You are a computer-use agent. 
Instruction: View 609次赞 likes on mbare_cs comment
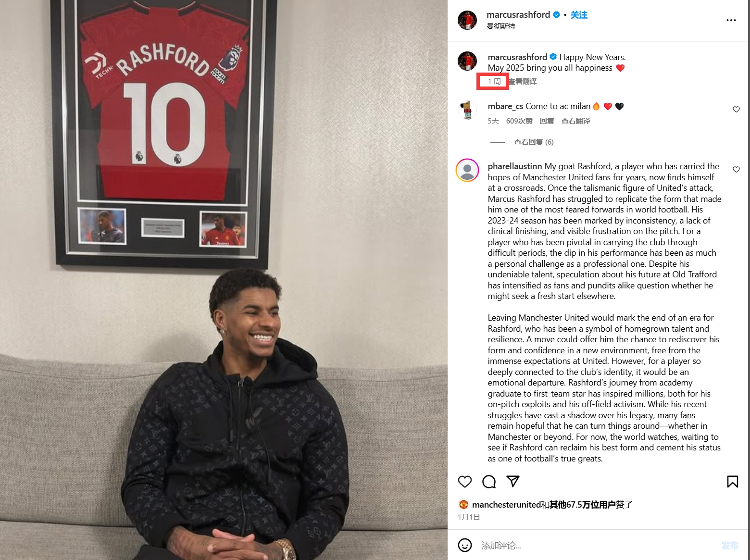[x=519, y=121]
